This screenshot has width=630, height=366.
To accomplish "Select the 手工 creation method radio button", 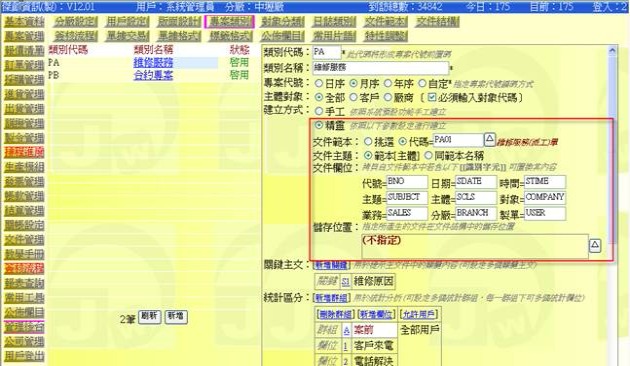I will [319, 111].
